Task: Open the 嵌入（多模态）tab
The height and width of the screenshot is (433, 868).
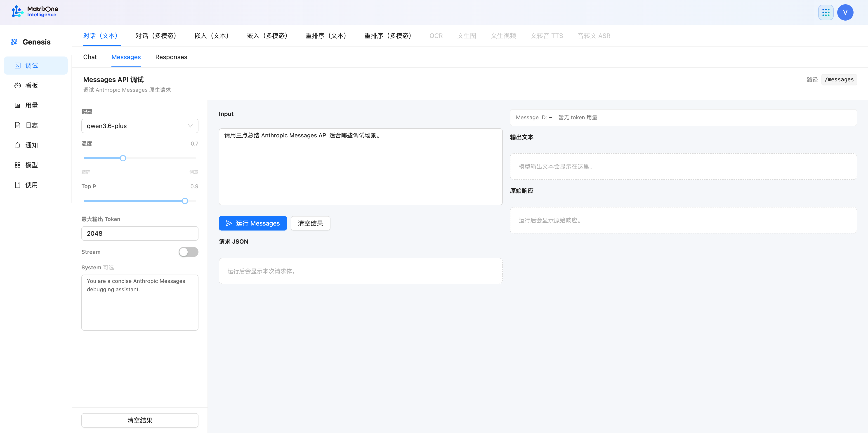Action: coord(269,36)
